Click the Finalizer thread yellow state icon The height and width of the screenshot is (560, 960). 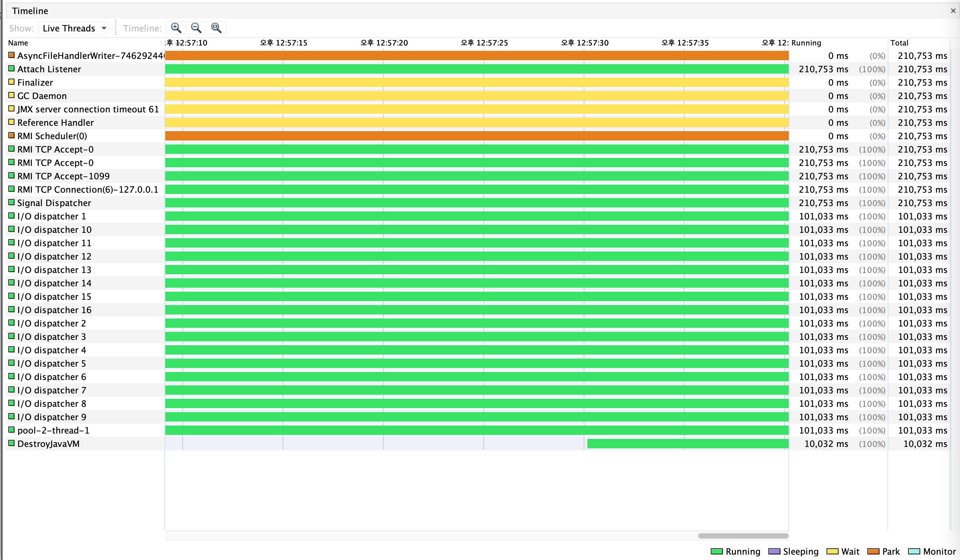click(11, 82)
